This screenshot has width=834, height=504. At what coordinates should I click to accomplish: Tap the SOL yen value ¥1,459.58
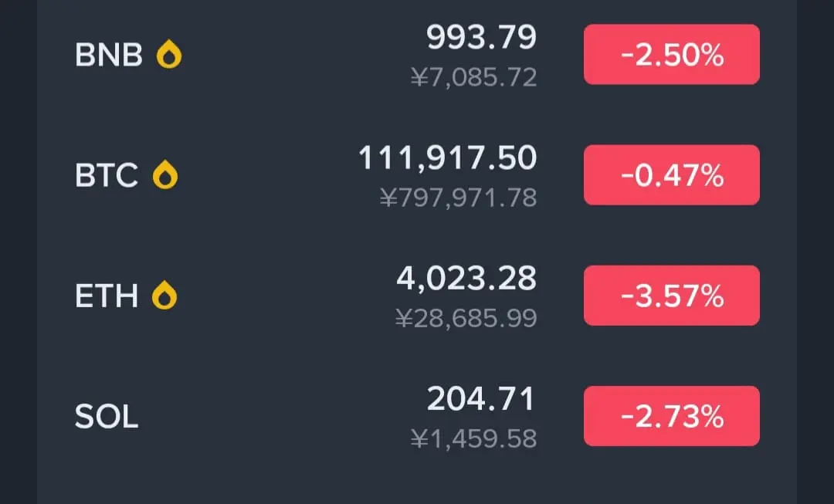point(474,440)
